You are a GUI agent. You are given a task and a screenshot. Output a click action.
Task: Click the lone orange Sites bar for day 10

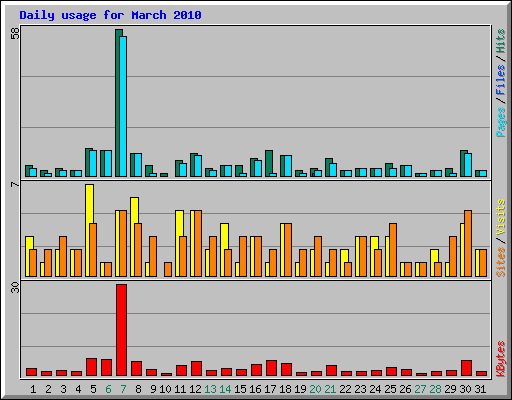click(168, 269)
